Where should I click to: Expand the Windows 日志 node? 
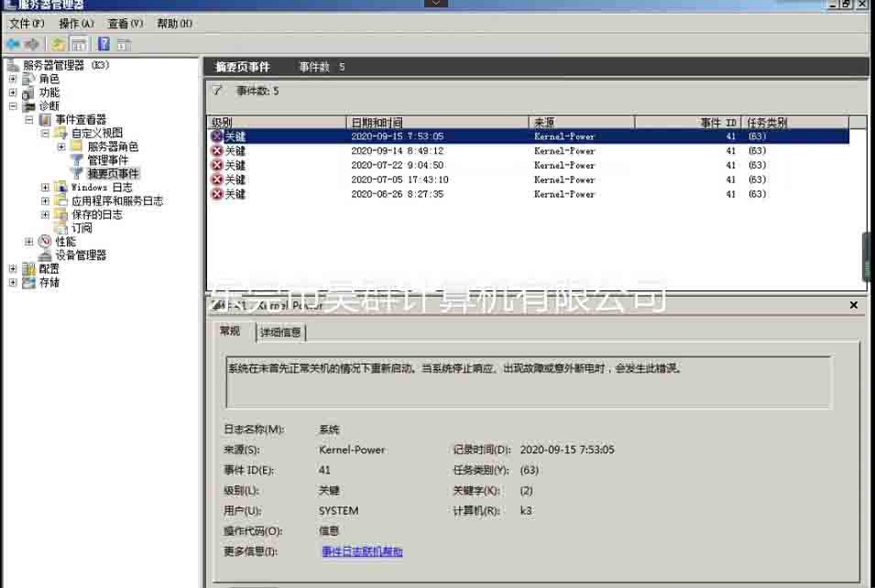pos(46,188)
